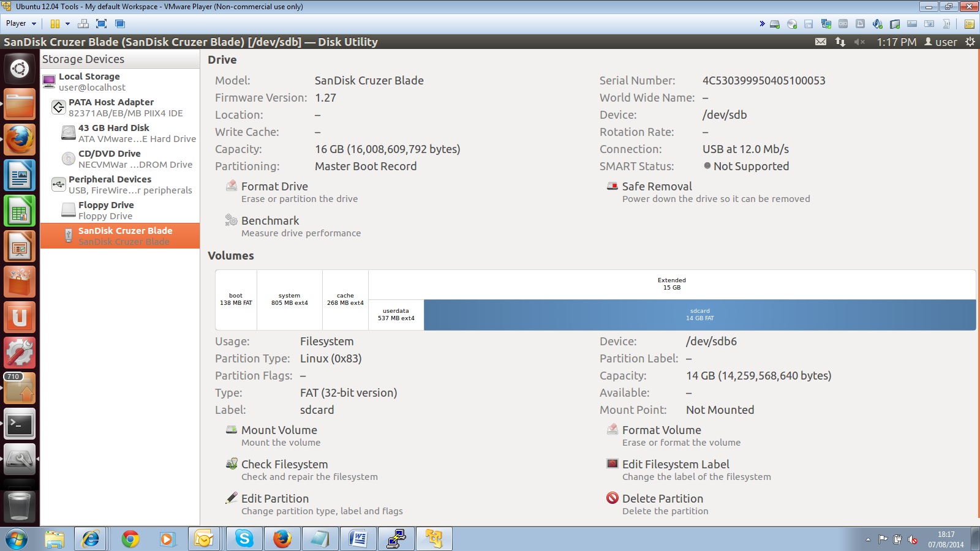Open the user session menu in top panel

(x=941, y=42)
